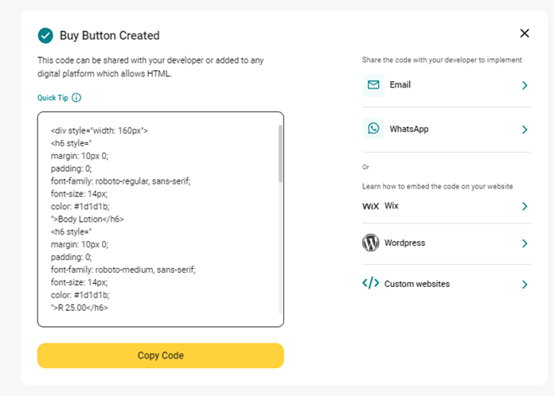Screen dimensions: 554x396
Task: Open the Quick Tip link
Action: point(53,98)
